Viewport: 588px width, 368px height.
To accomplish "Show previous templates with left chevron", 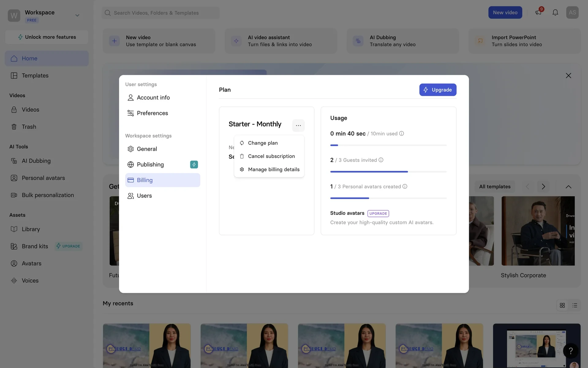I will click(527, 186).
